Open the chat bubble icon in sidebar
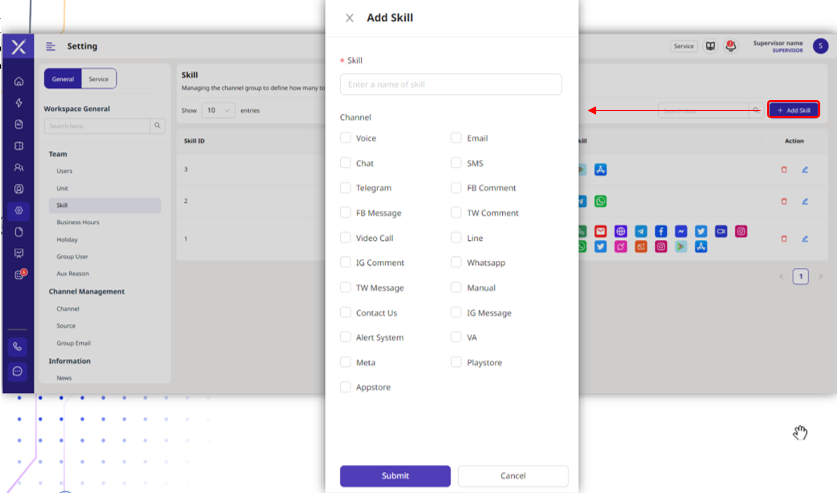This screenshot has width=837, height=501. click(18, 371)
